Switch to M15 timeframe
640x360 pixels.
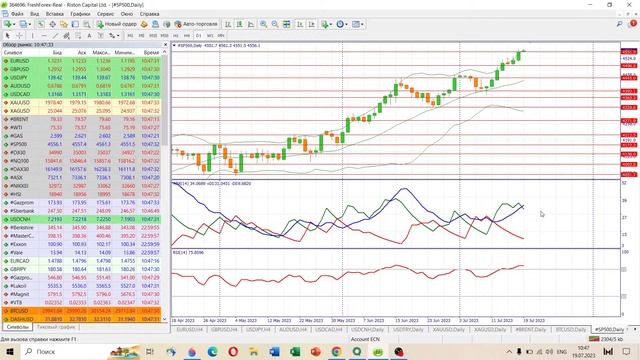tap(153, 36)
